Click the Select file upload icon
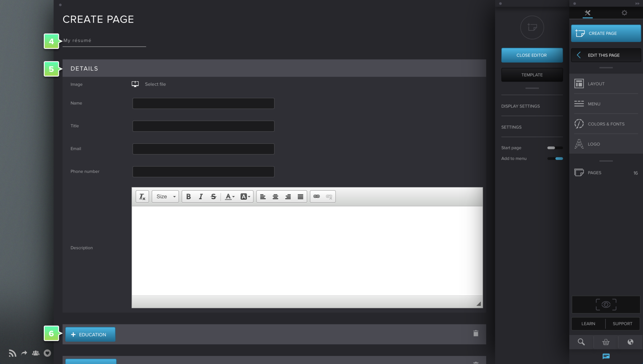The height and width of the screenshot is (364, 643). tap(135, 84)
